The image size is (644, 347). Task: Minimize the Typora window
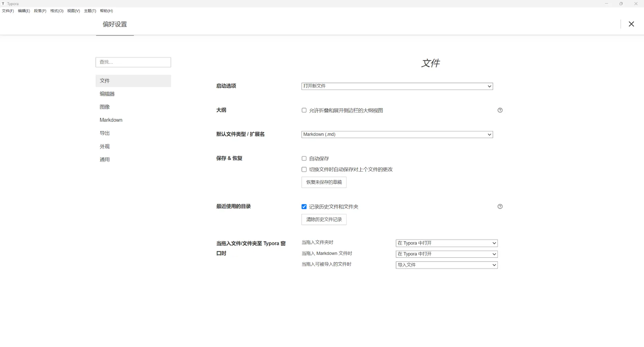pyautogui.click(x=606, y=4)
